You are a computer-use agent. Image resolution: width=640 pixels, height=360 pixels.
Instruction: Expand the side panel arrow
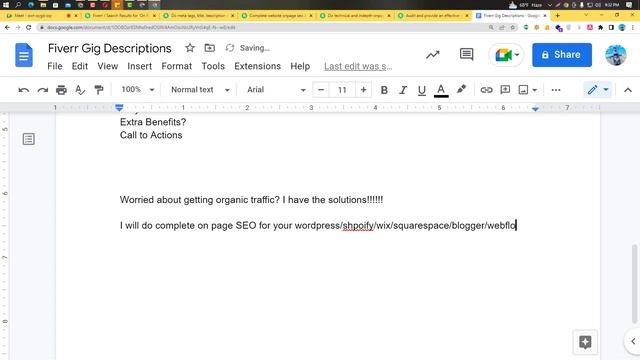pyautogui.click(x=633, y=341)
